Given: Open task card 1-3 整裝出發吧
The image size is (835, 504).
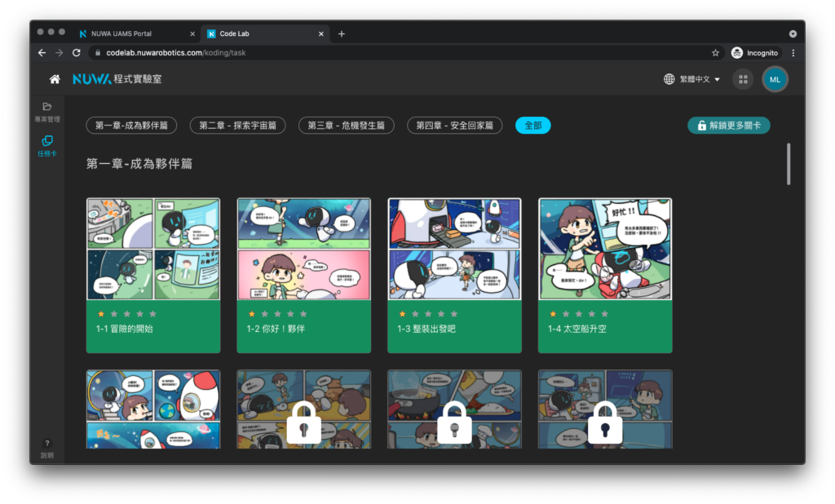Looking at the screenshot, I should pyautogui.click(x=454, y=276).
